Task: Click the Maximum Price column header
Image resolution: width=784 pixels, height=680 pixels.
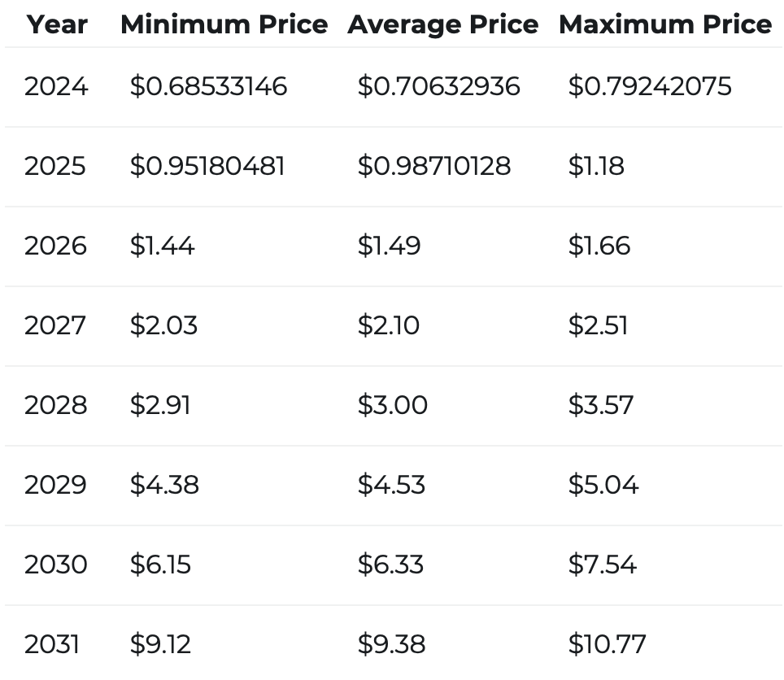Action: point(664,24)
